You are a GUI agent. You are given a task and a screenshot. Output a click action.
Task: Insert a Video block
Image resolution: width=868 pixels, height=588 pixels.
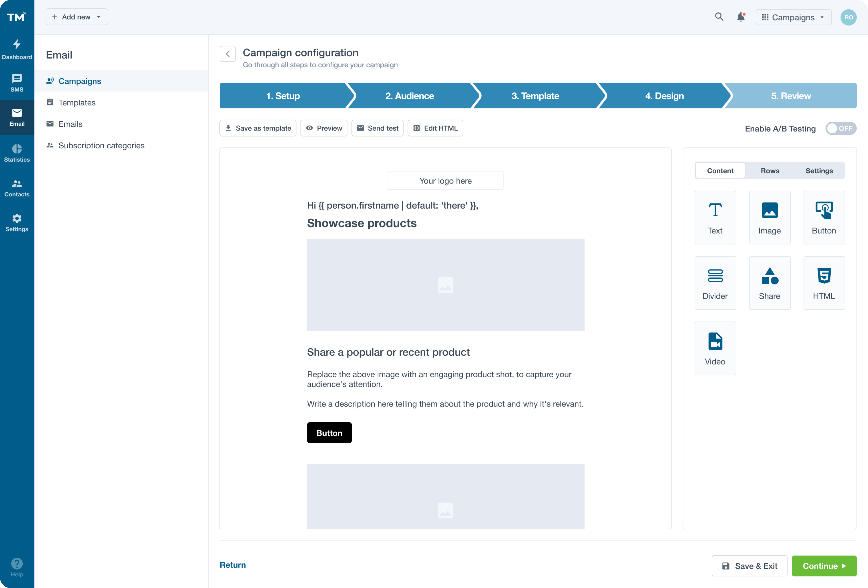tap(715, 348)
